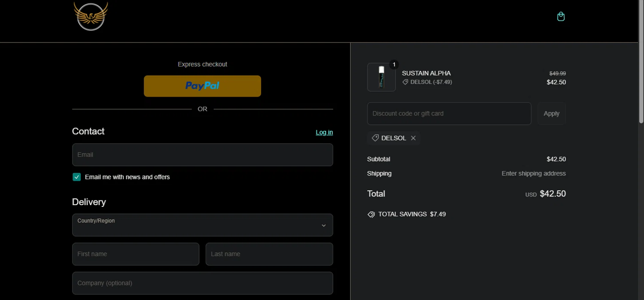Click the quantity badge on the product
644x300 pixels.
click(x=394, y=65)
